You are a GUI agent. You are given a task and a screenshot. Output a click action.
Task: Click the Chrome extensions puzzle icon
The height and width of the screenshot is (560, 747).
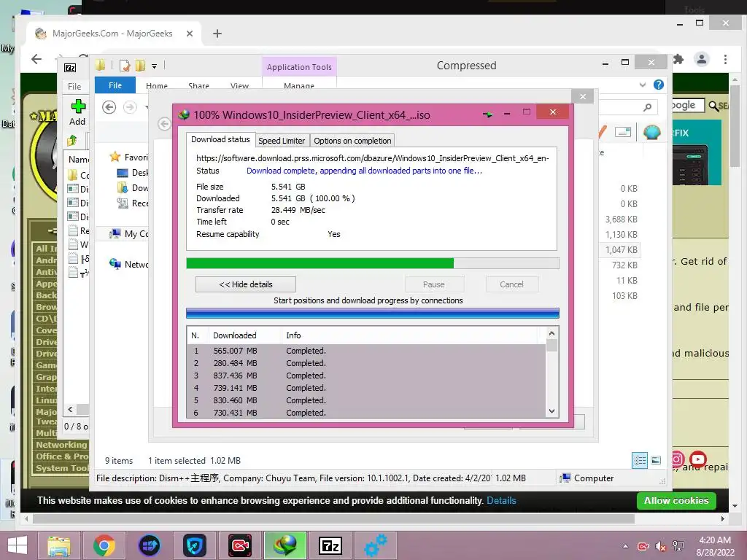pyautogui.click(x=678, y=60)
